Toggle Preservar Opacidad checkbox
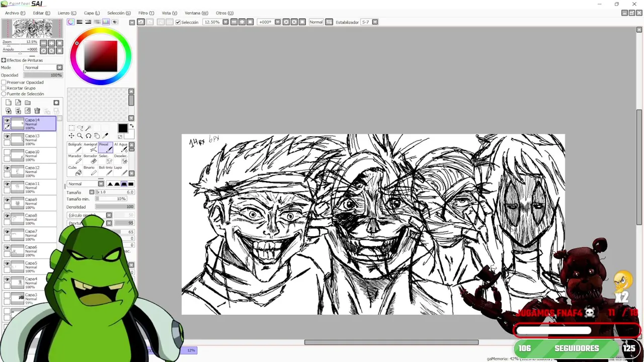 coord(4,82)
